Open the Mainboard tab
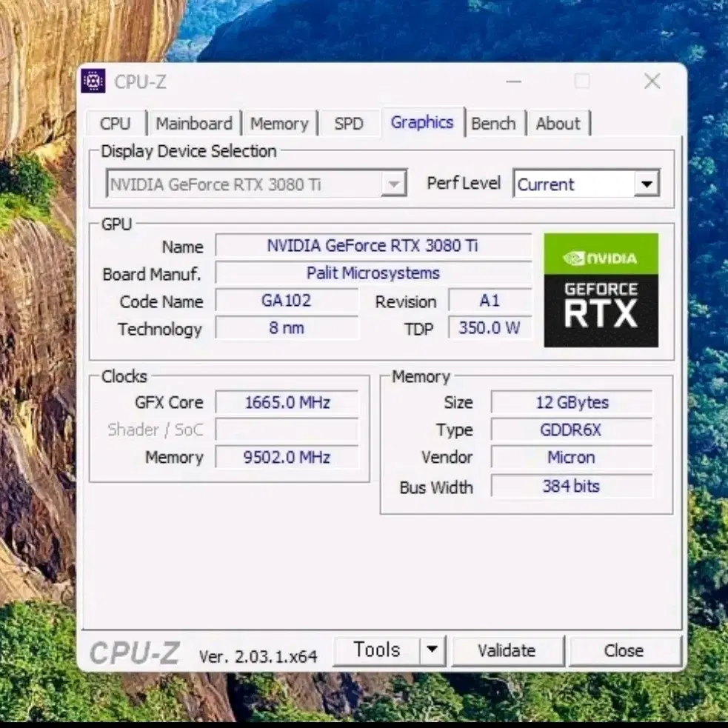This screenshot has height=728, width=728. coord(194,123)
